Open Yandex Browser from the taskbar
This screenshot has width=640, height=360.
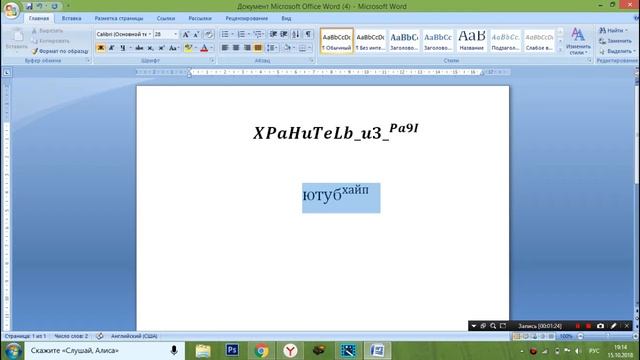(290, 351)
